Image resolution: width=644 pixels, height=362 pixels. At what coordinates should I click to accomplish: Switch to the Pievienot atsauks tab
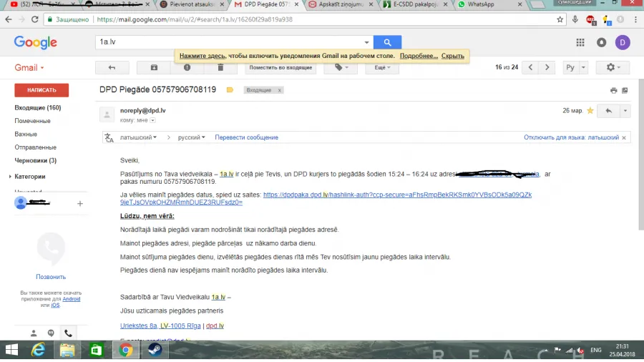[192, 4]
